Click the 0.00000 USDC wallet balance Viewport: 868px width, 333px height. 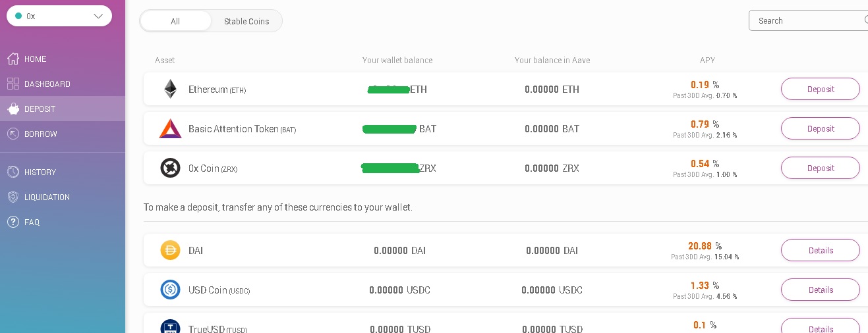399,290
